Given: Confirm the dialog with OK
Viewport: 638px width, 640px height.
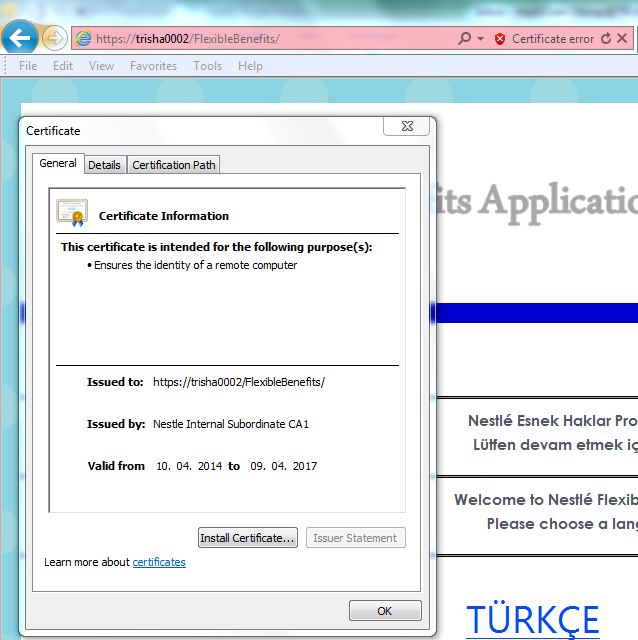Looking at the screenshot, I should [x=385, y=611].
